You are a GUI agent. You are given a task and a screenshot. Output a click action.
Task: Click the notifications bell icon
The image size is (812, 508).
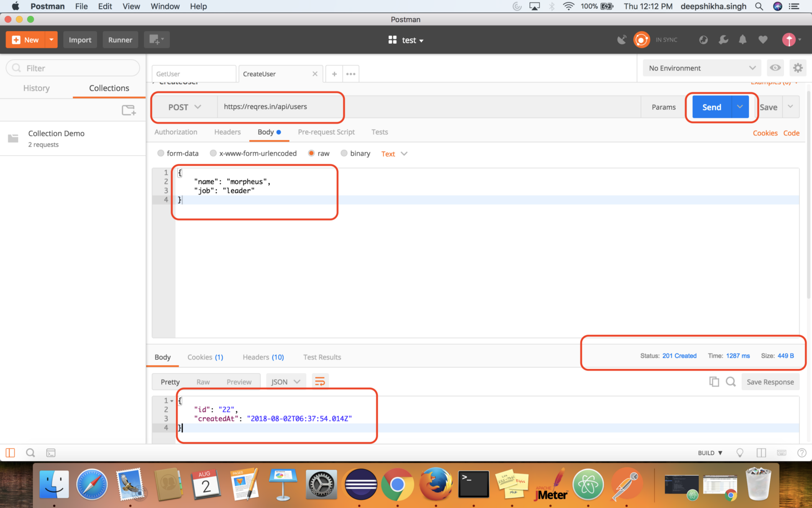coord(742,40)
